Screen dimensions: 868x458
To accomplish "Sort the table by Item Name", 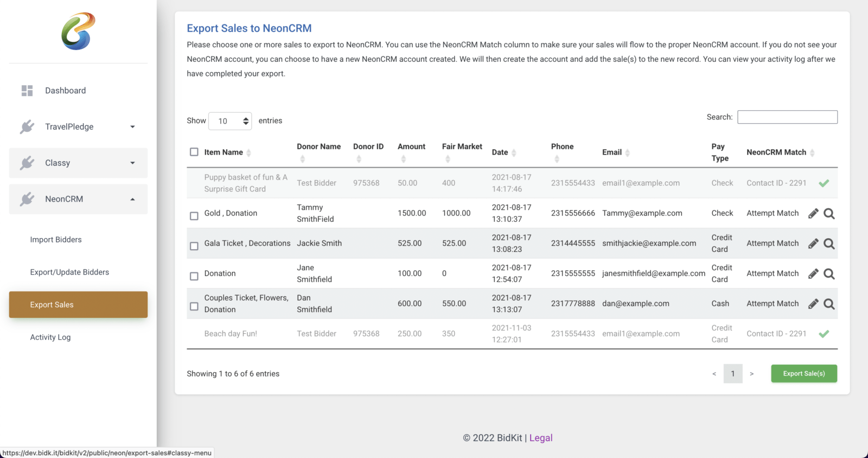I will 248,152.
